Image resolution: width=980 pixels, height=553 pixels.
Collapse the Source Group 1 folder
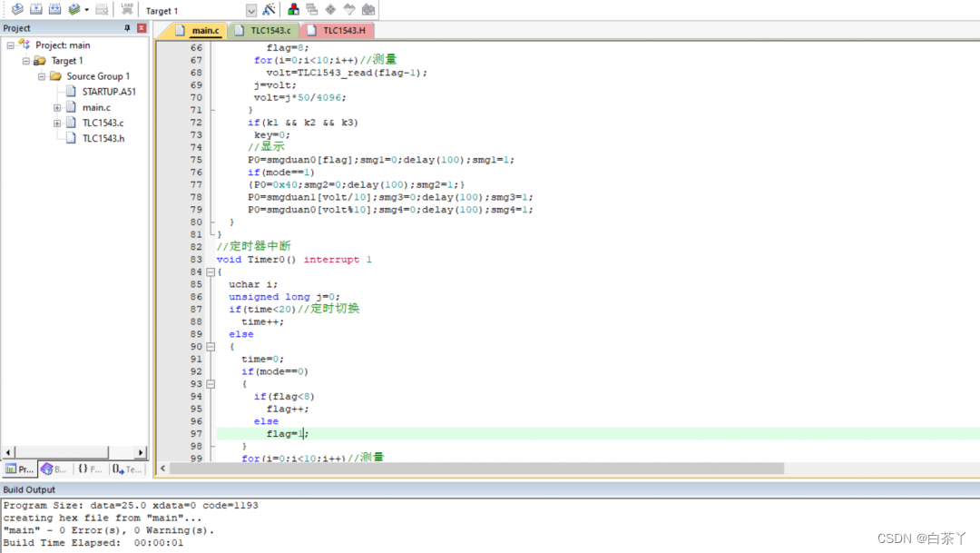[x=42, y=76]
